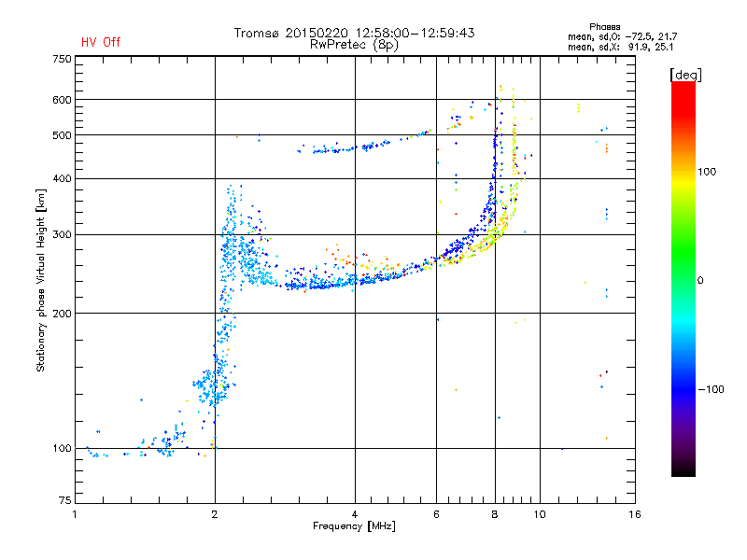Viewport: 747px width, 560px height.
Task: Click the [deg] colorbar unit label
Action: pyautogui.click(x=685, y=75)
